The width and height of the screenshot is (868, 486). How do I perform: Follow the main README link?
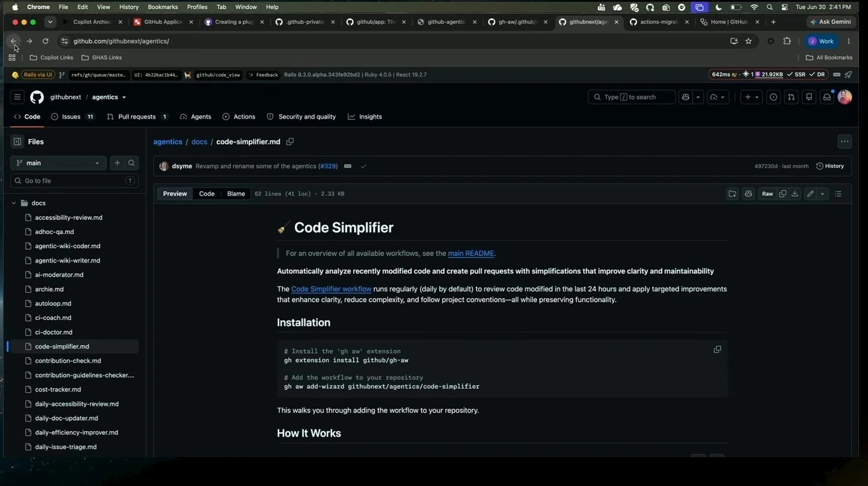click(x=471, y=254)
